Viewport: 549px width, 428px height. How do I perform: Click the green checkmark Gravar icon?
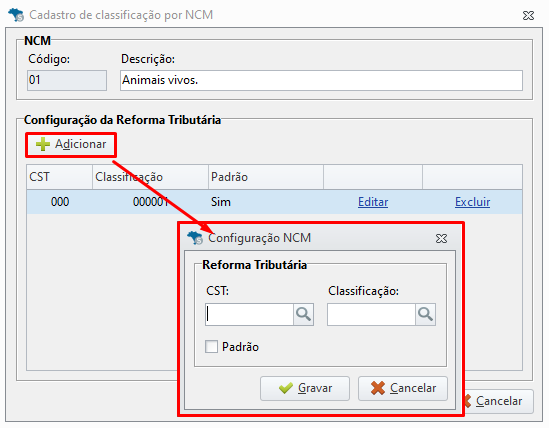pos(286,388)
